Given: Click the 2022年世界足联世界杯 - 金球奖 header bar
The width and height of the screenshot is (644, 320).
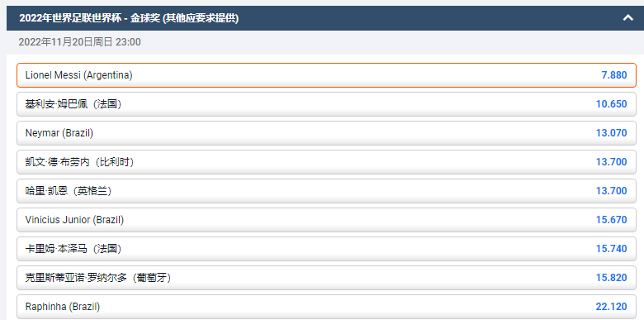Looking at the screenshot, I should point(324,18).
